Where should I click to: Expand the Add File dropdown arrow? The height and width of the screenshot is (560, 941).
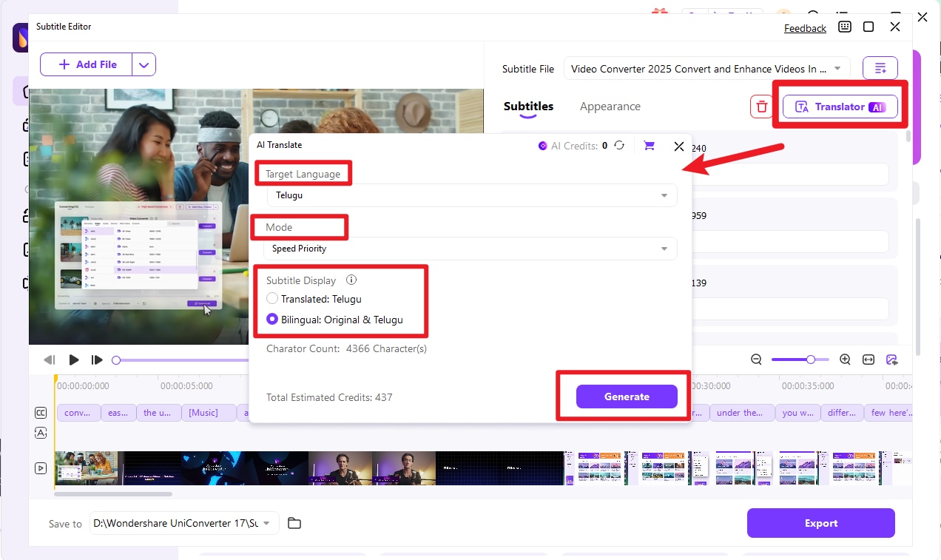pos(144,64)
